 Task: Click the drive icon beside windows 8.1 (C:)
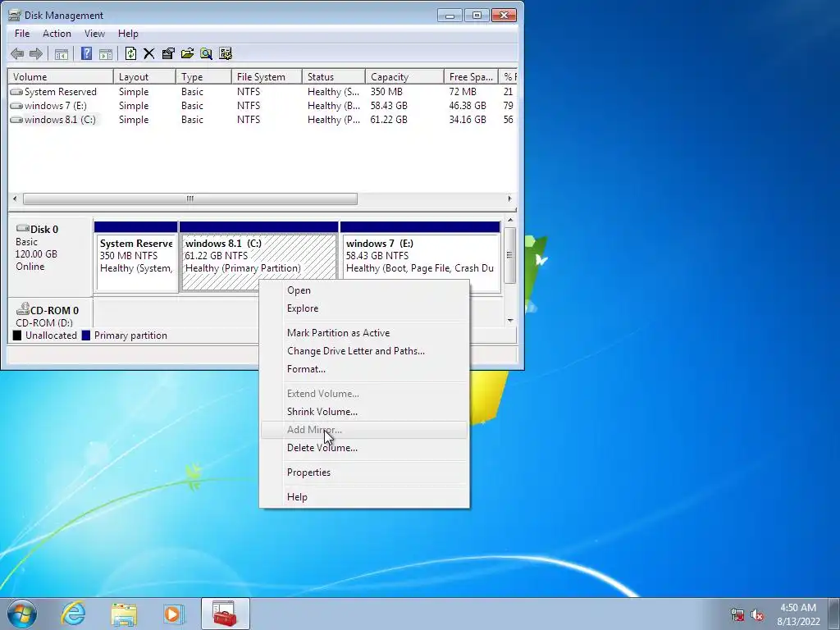click(x=16, y=120)
